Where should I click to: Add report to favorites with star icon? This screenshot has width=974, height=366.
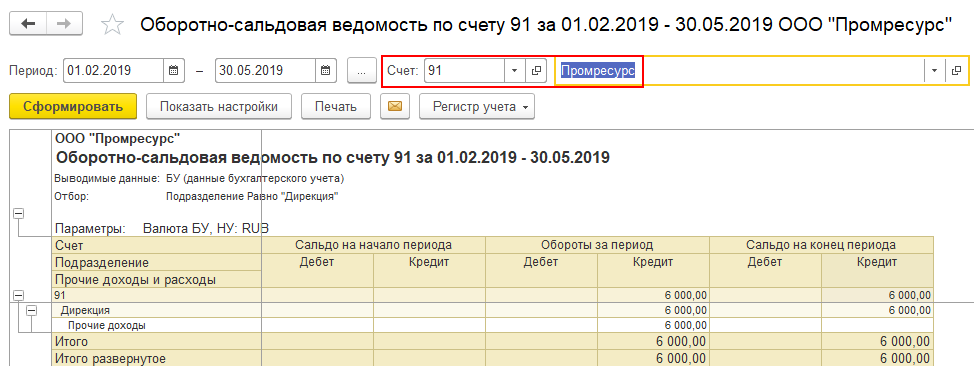pos(112,25)
